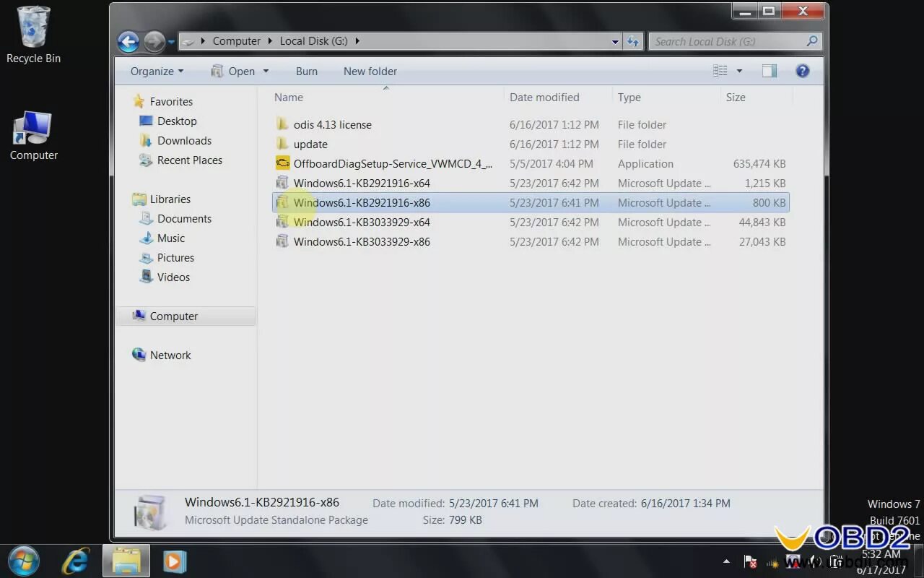Viewport: 924px width, 578px height.
Task: Select Network in the navigation pane
Action: [170, 355]
